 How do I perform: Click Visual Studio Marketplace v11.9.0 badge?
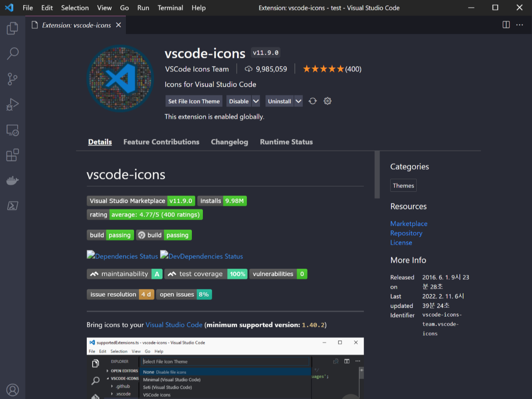tap(141, 201)
